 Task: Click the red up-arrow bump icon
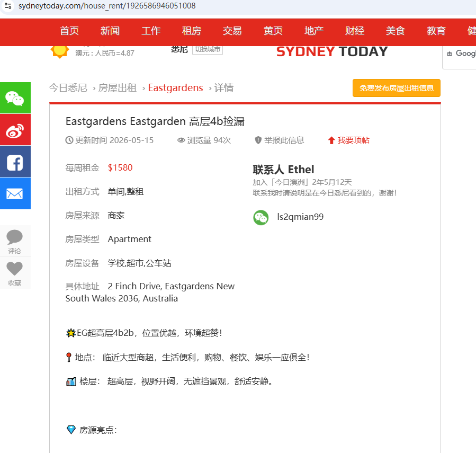coord(331,140)
